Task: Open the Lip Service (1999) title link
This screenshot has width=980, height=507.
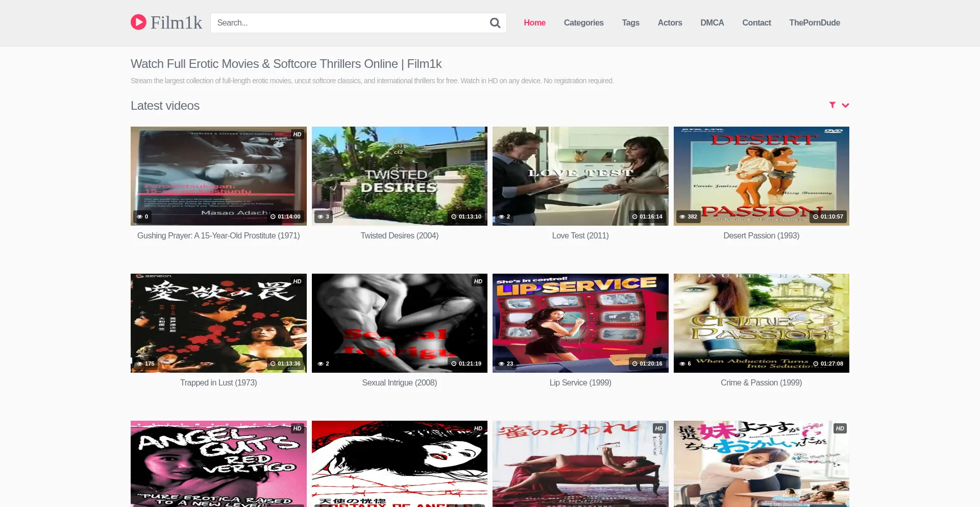Action: point(580,383)
